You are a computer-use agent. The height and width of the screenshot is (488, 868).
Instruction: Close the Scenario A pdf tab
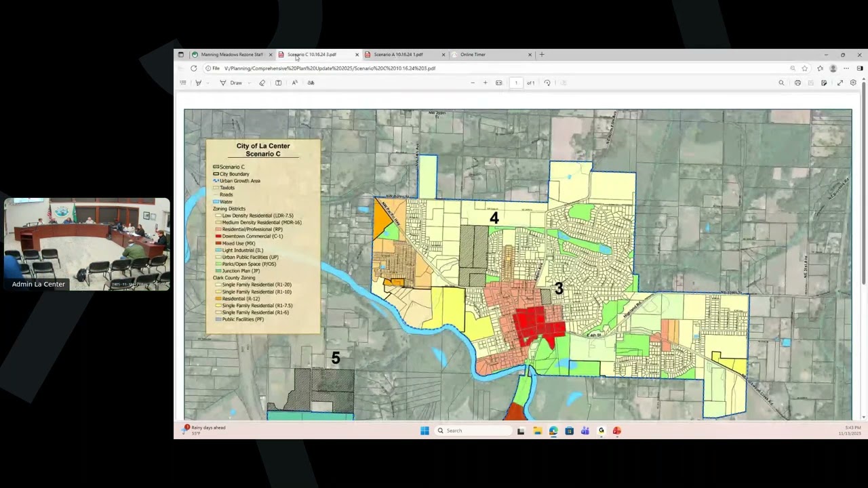(x=443, y=54)
